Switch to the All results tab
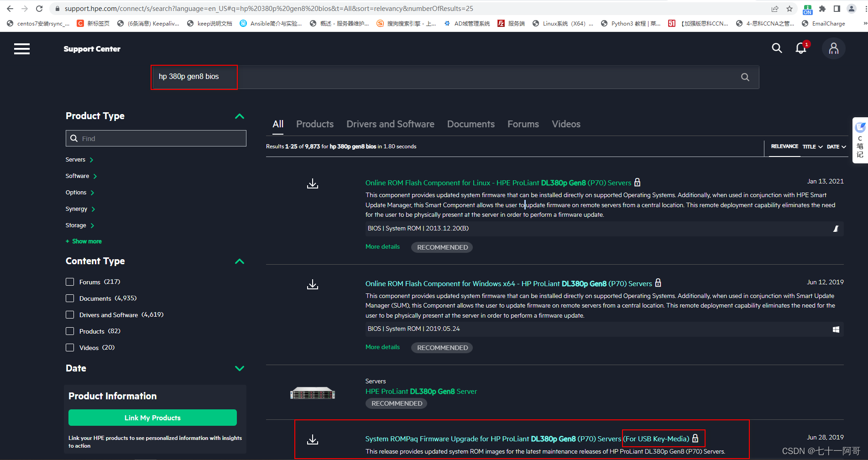Viewport: 868px width, 460px height. (x=278, y=124)
